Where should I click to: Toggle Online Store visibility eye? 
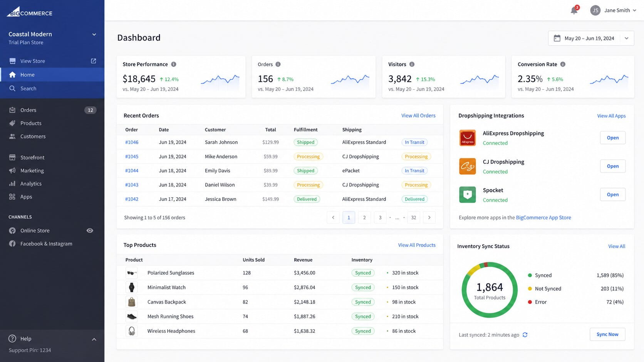[90, 230]
